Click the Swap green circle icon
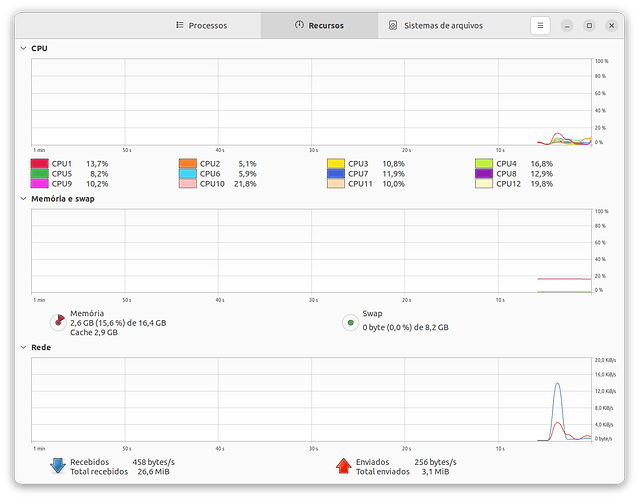The height and width of the screenshot is (500, 638). click(350, 323)
